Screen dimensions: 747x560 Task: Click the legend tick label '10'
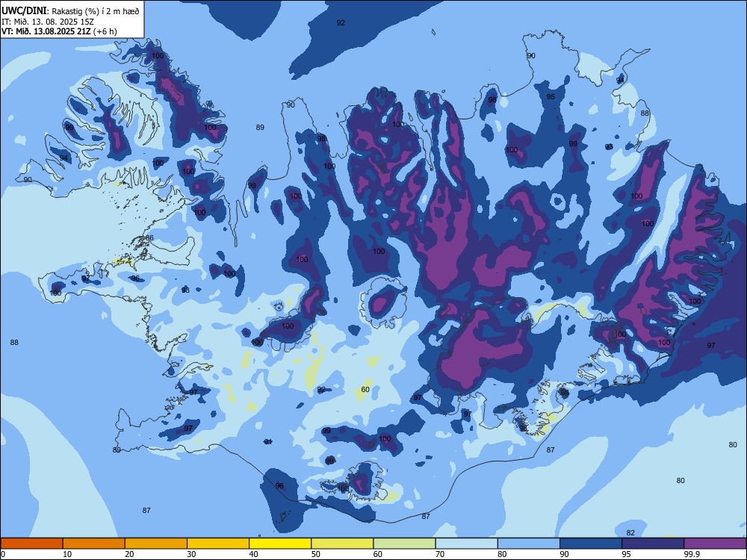click(67, 554)
